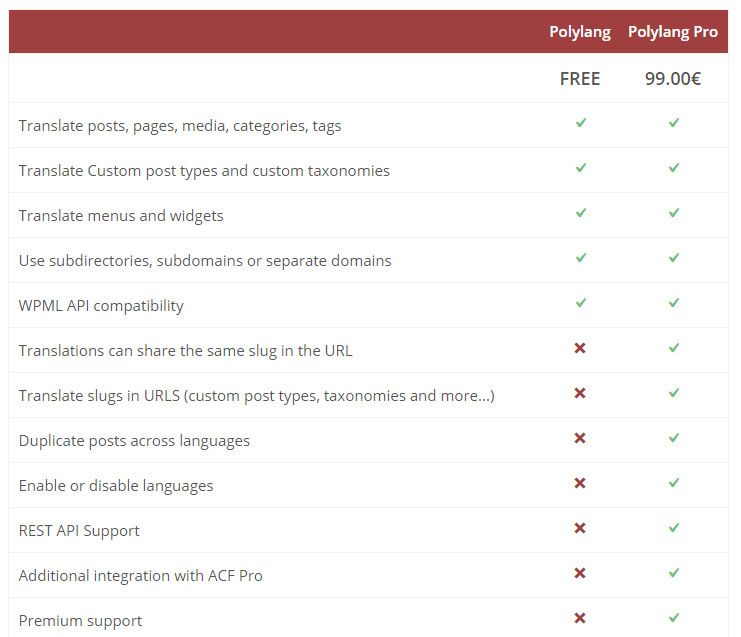Viewport: 741px width, 637px height.
Task: Click the Polylang check for subdirectories and subdomains
Action: (580, 258)
